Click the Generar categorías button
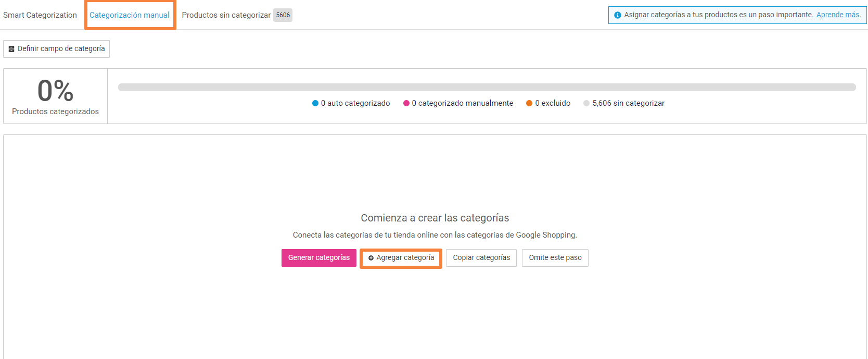The width and height of the screenshot is (868, 359). [x=319, y=258]
